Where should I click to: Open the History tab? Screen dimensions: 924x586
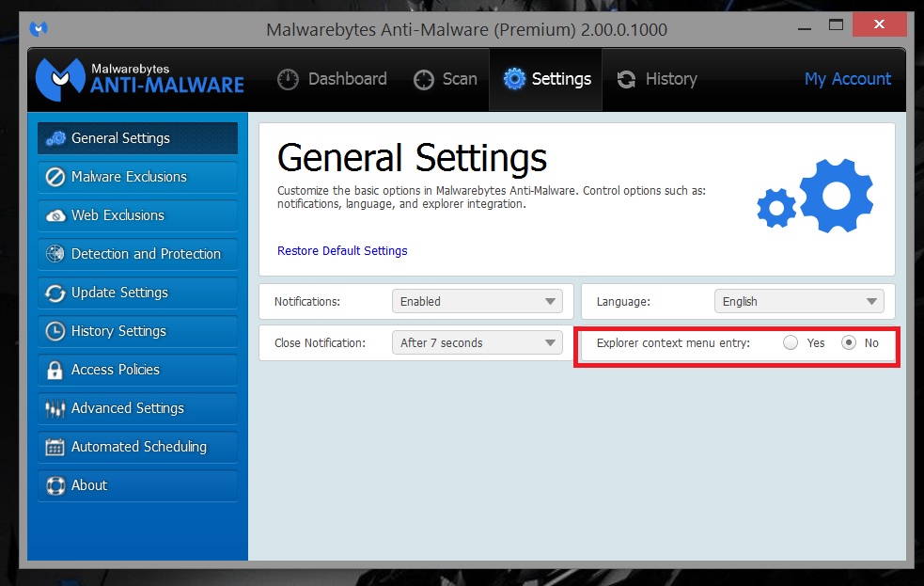tap(657, 79)
